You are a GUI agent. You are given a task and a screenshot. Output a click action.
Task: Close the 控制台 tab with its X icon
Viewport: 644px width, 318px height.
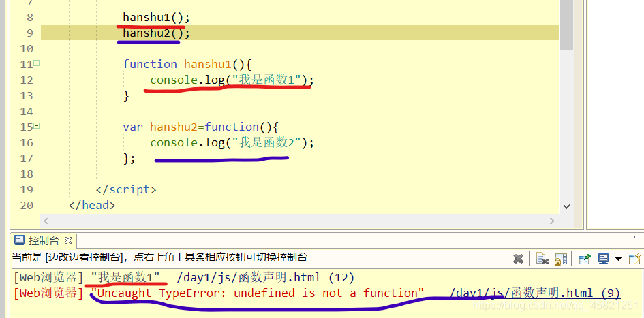coord(69,240)
